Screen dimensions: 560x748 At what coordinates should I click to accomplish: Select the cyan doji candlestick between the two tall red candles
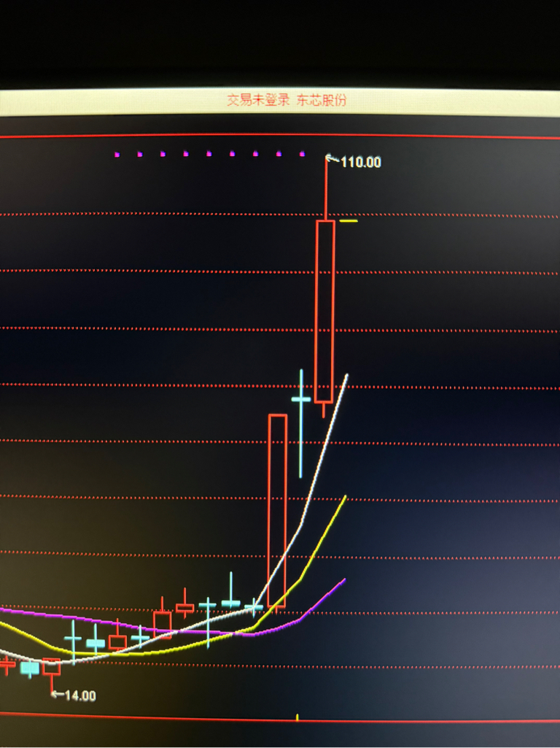pyautogui.click(x=300, y=423)
